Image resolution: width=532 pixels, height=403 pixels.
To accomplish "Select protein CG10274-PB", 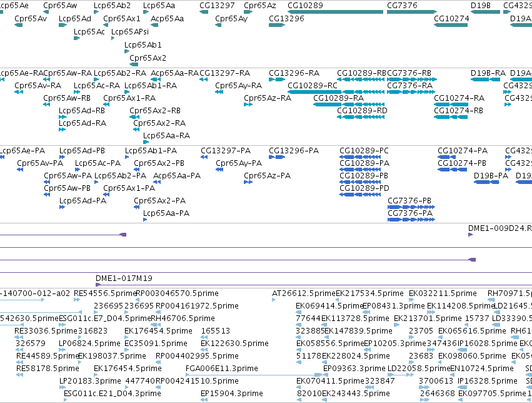I will [462, 163].
